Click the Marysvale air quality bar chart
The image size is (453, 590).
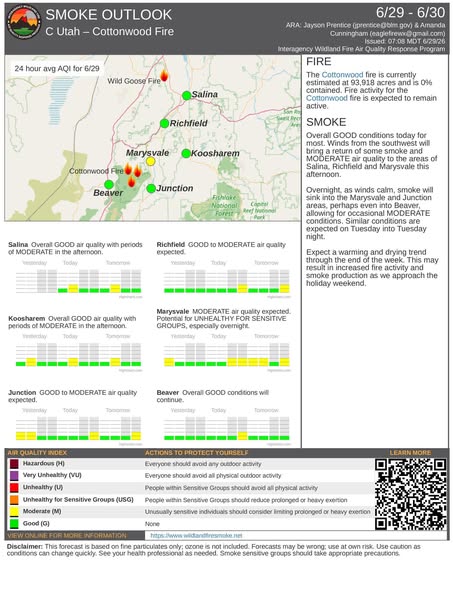click(227, 353)
